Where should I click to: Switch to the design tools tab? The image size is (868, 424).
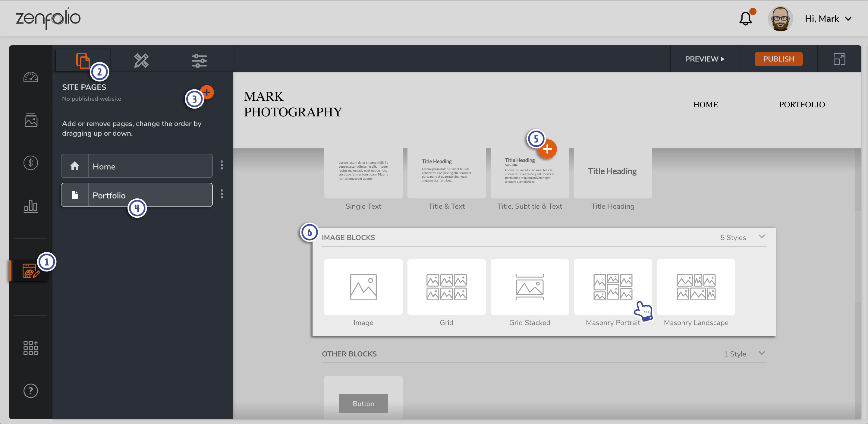pos(141,61)
